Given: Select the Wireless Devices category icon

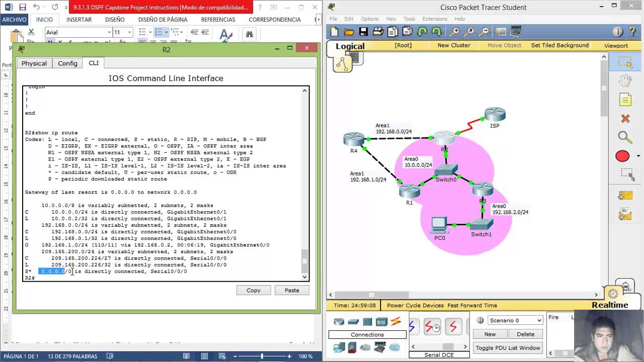Looking at the screenshot, I should [x=381, y=322].
